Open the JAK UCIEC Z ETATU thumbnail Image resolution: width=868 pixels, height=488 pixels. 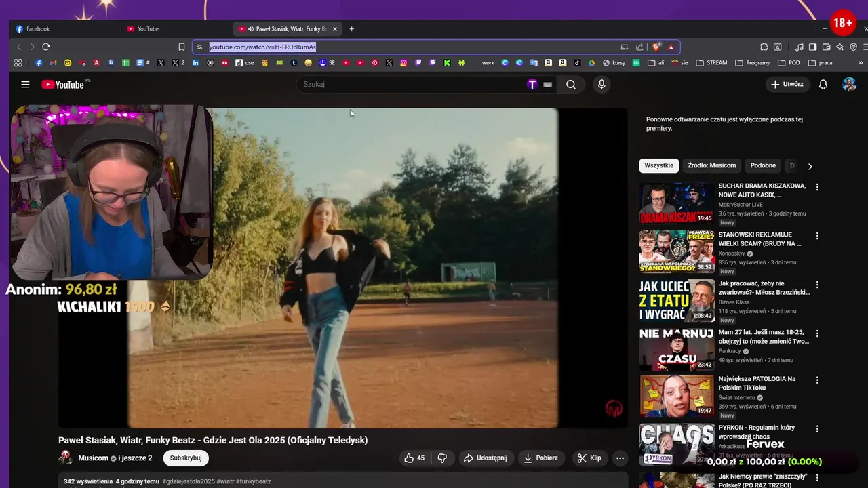(677, 300)
